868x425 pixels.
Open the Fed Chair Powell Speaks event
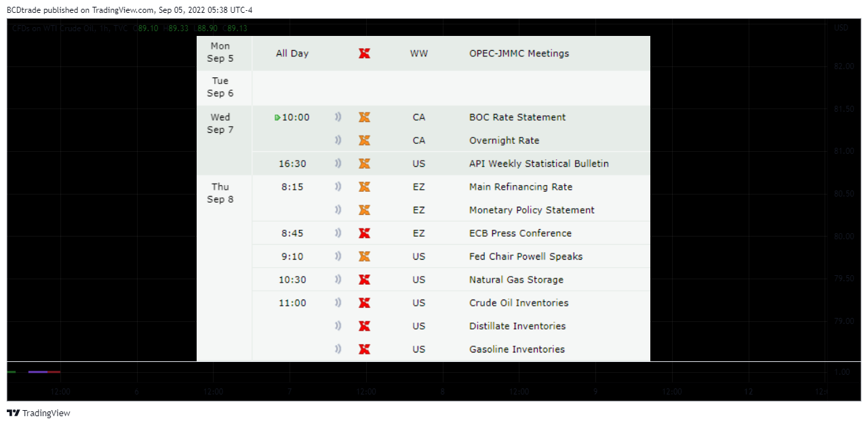click(x=526, y=256)
